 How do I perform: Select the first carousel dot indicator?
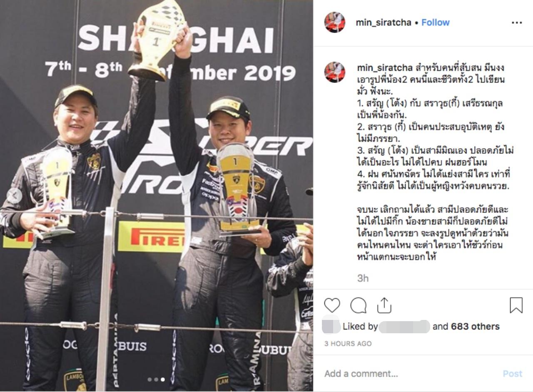149,380
